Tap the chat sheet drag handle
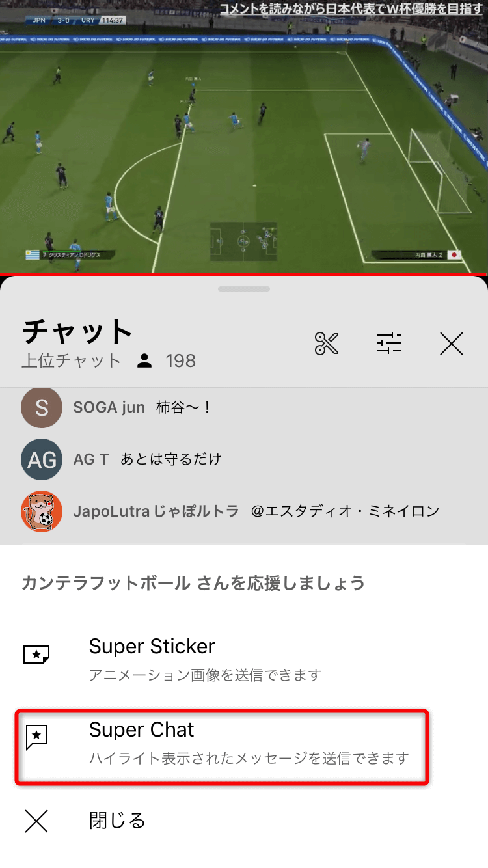 click(244, 288)
